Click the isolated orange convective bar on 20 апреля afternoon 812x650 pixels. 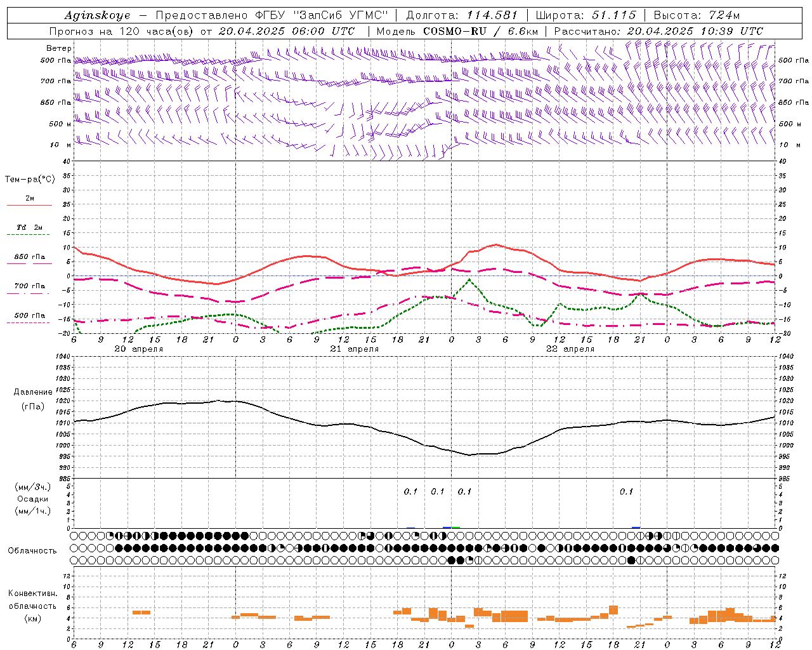click(141, 612)
